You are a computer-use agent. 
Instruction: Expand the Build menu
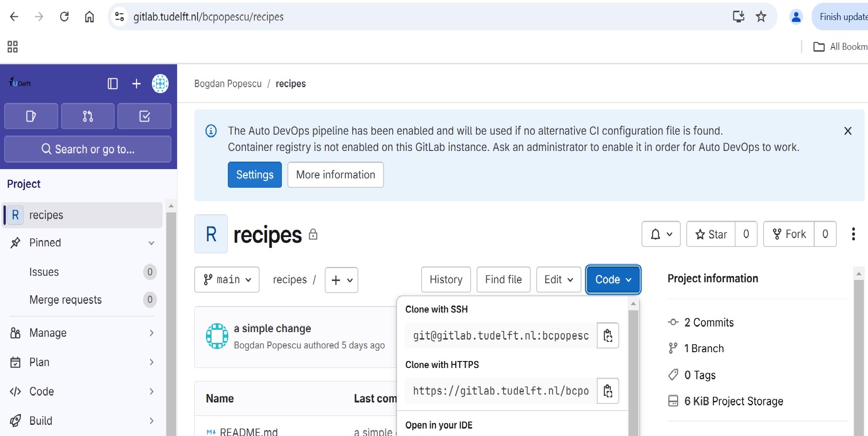point(83,421)
